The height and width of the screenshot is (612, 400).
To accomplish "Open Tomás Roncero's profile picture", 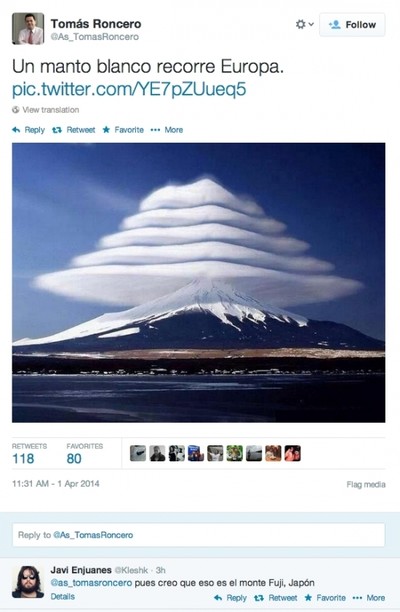I will point(28,28).
